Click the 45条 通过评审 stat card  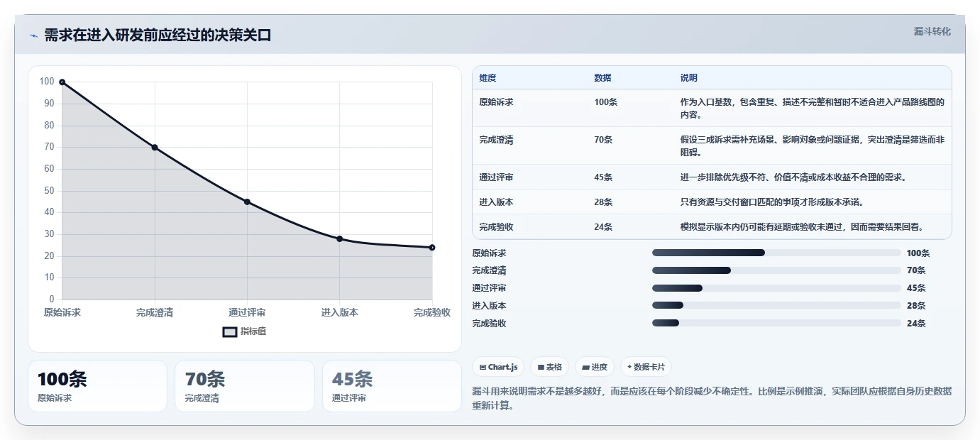tap(392, 386)
